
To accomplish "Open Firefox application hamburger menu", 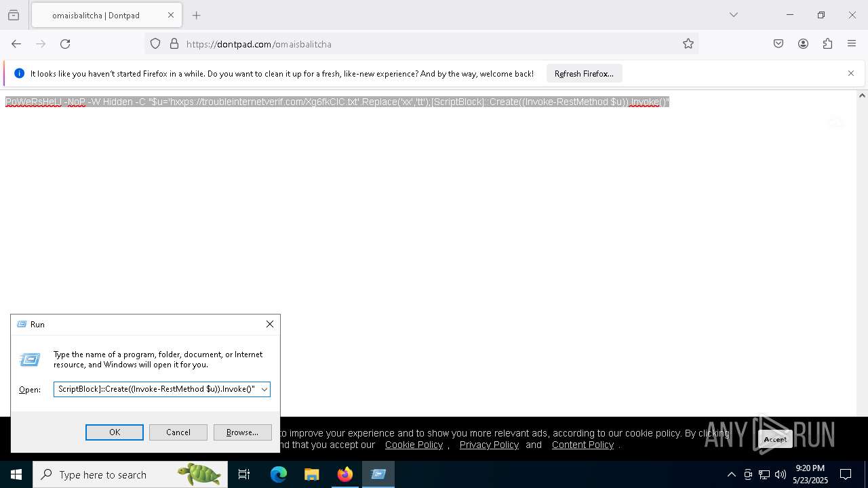I will [x=852, y=44].
